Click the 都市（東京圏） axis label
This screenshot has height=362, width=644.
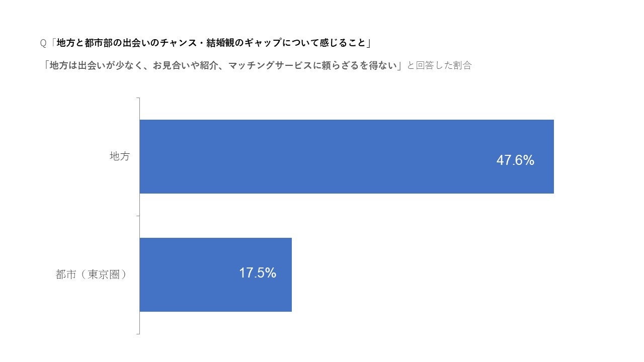[x=91, y=275]
